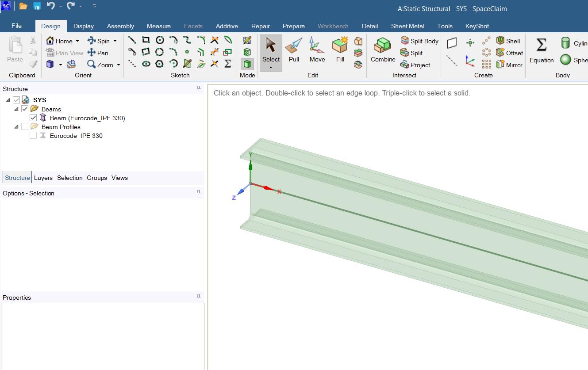Collapse the Beams folder node

(x=16, y=109)
